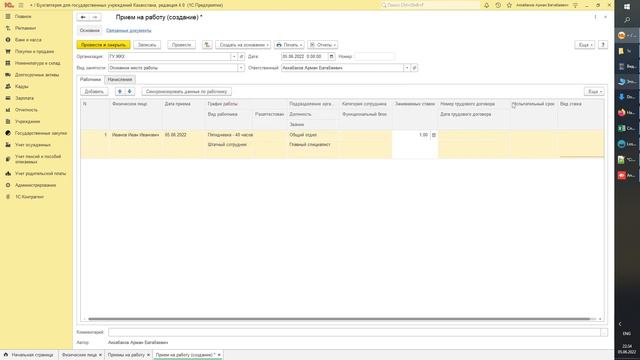Viewport: 640px width, 360px height.
Task: Open Покупки и продажи in the sidebar
Action: (34, 51)
